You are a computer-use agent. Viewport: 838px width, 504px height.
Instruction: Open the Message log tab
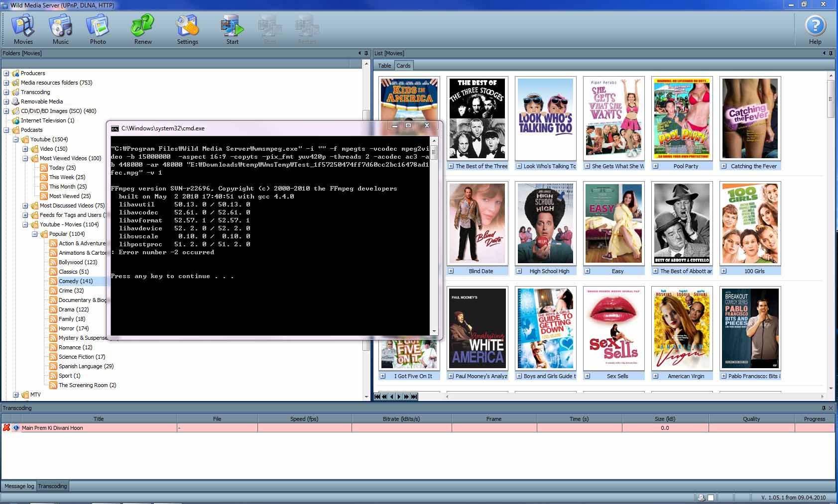click(x=18, y=486)
